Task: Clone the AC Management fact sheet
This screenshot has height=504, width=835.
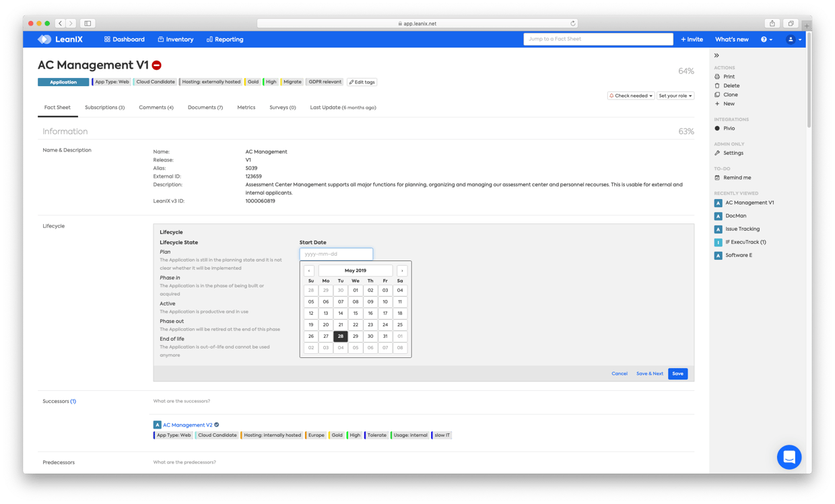Action: point(731,94)
